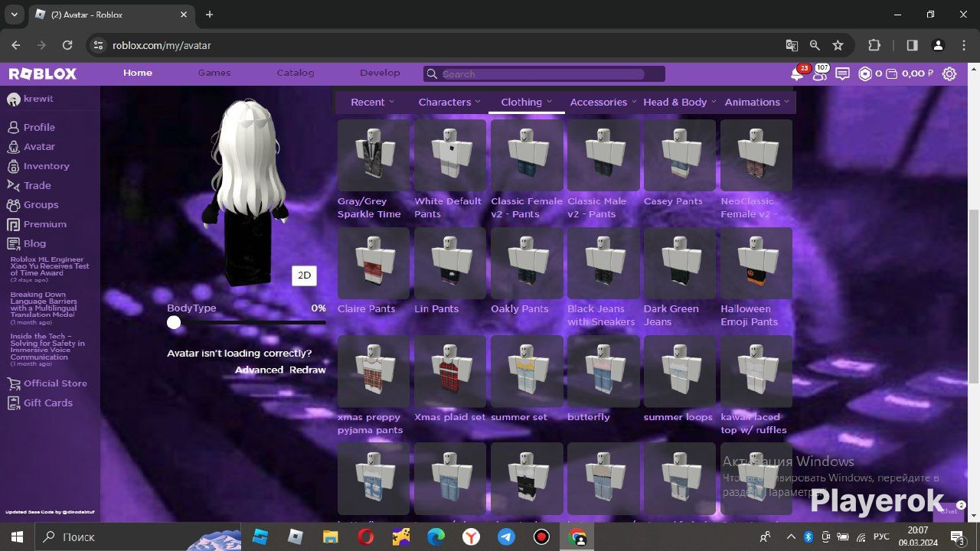Expand the Clothing dropdown
The height and width of the screenshot is (551, 980).
click(527, 102)
